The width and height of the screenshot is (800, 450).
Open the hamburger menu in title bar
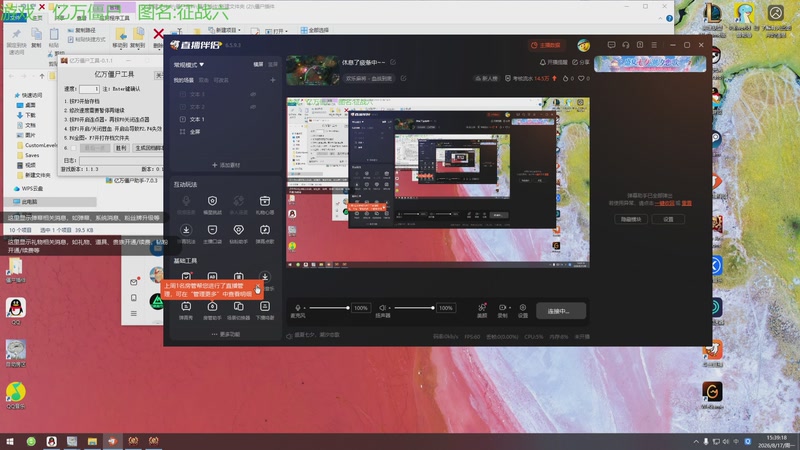point(654,45)
